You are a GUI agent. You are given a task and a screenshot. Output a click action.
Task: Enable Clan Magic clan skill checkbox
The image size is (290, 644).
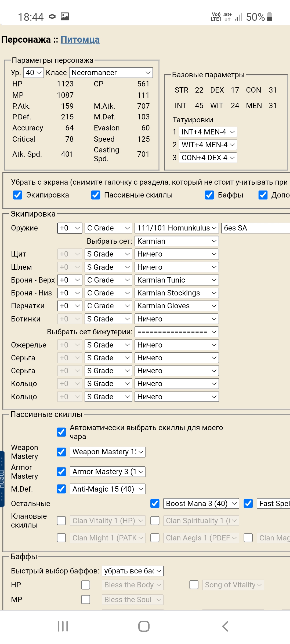[248, 538]
